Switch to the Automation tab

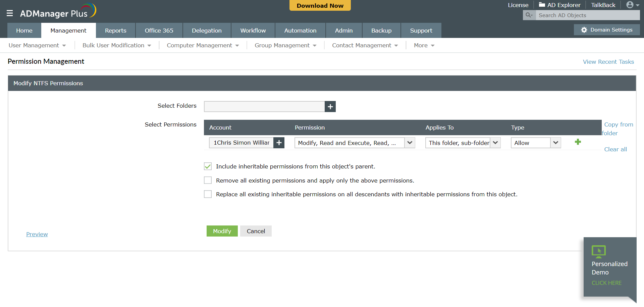point(300,31)
